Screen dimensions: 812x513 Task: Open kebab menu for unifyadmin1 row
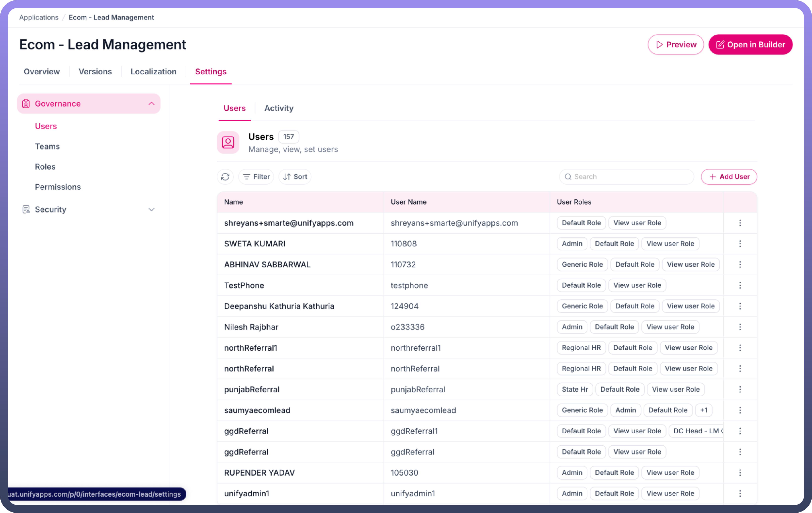point(740,493)
